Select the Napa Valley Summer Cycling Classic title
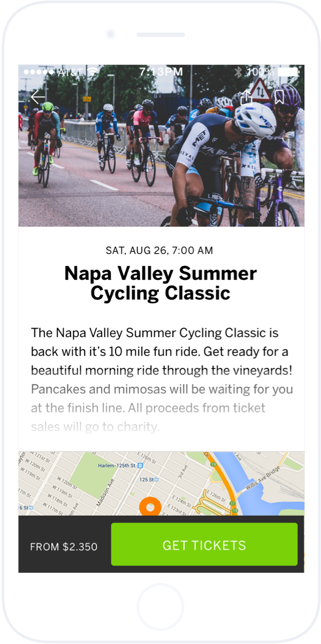The width and height of the screenshot is (321, 644). click(x=161, y=283)
